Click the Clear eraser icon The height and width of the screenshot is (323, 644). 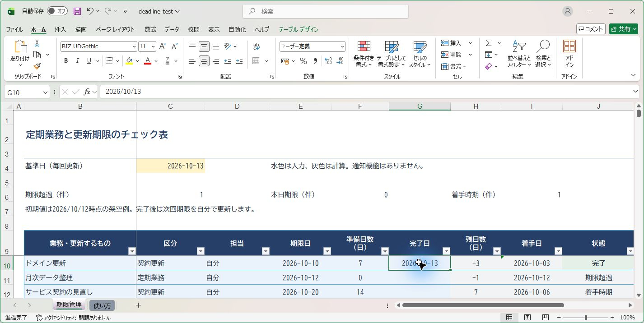(489, 66)
